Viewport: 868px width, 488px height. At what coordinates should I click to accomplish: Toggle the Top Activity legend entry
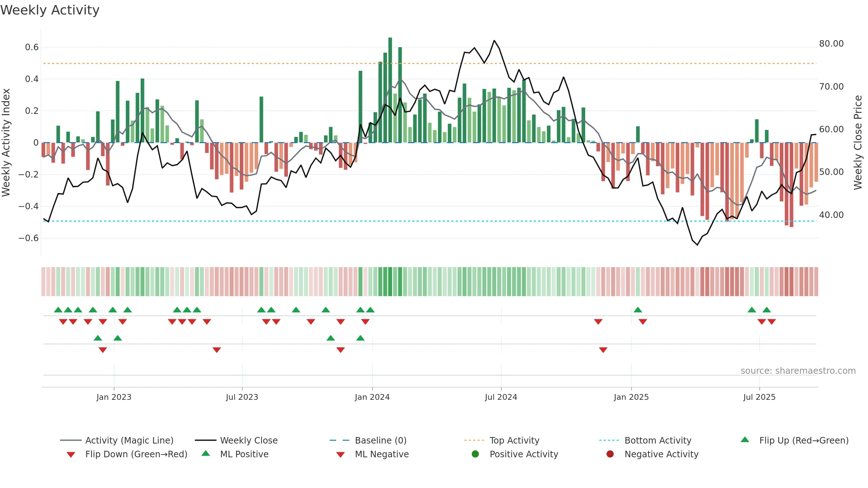502,440
